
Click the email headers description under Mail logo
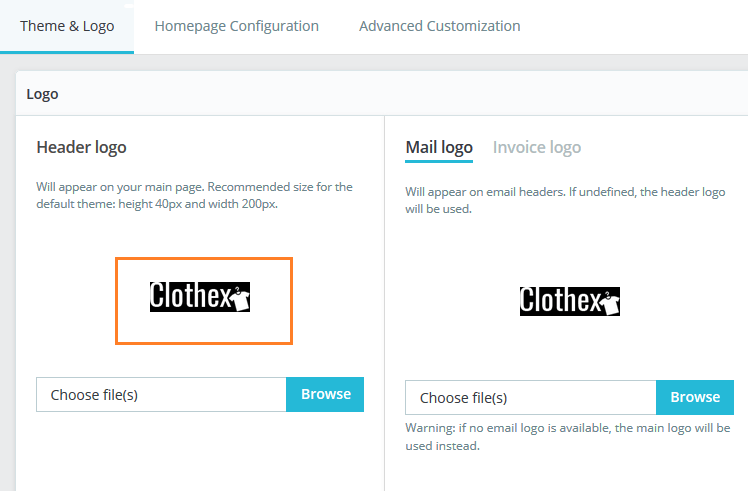[564, 200]
